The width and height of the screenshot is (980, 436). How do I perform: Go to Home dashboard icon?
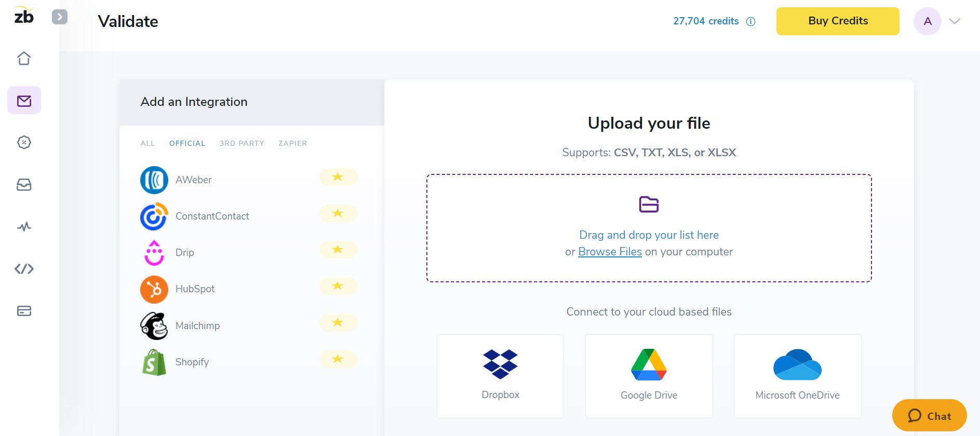pos(24,58)
